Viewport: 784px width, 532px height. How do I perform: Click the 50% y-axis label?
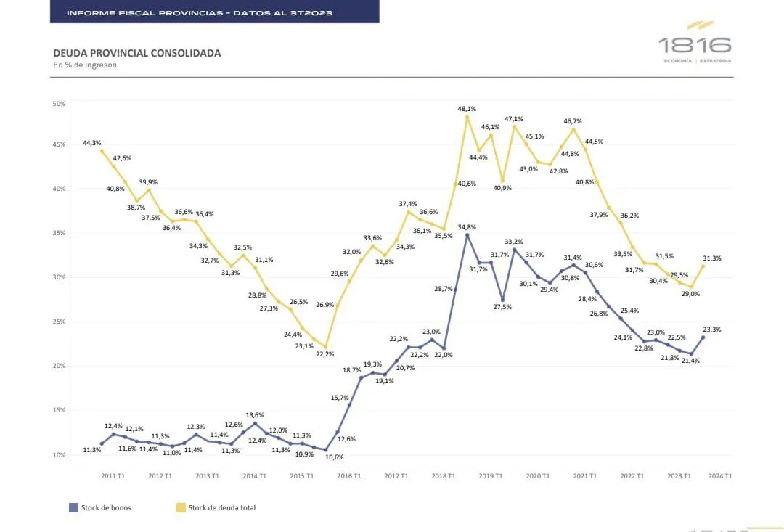coord(59,104)
